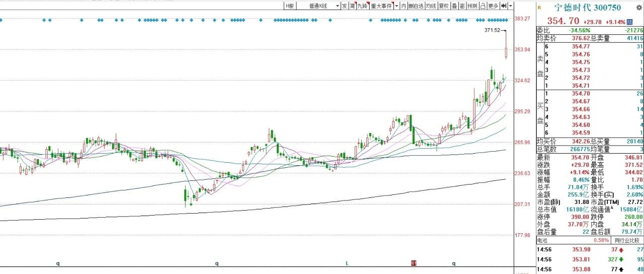
Task: Click the 叠 overlay toolbar button
Action: coord(454,6)
